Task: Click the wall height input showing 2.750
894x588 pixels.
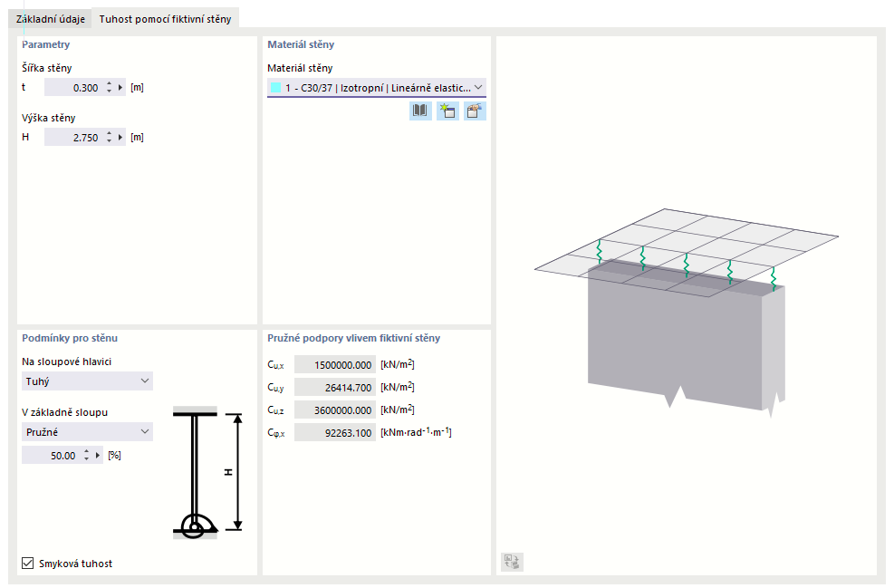Action: tap(74, 138)
